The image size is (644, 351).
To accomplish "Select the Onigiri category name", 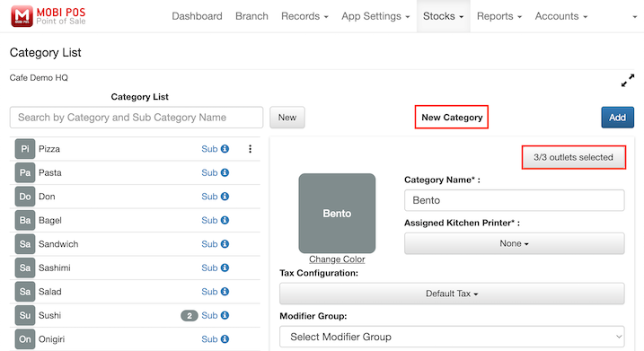I will [52, 339].
